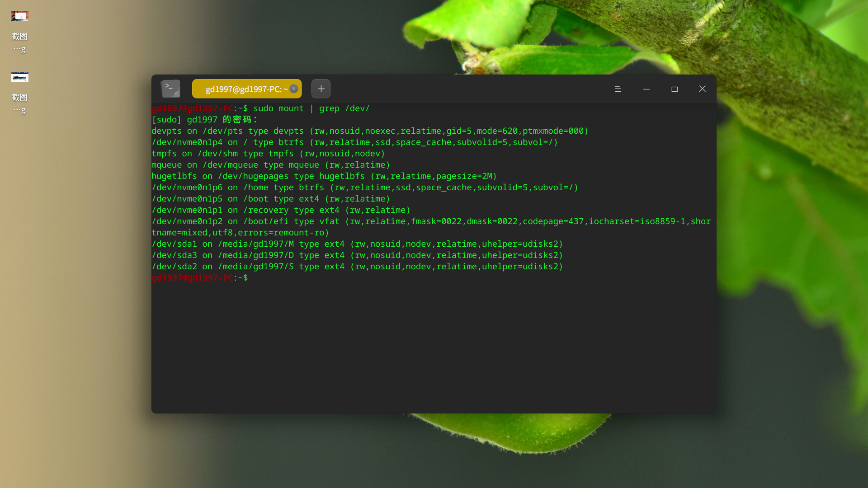Minimize the terminal window

(x=646, y=89)
